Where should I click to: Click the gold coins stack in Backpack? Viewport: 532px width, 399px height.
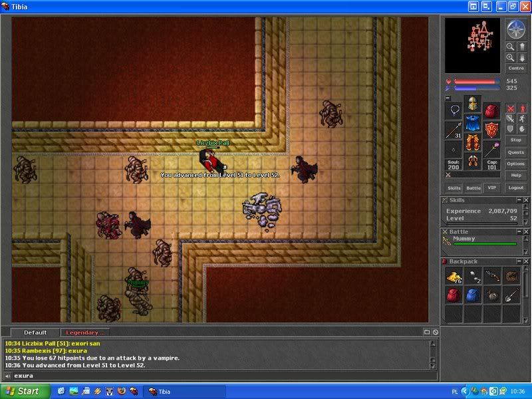[x=454, y=276]
